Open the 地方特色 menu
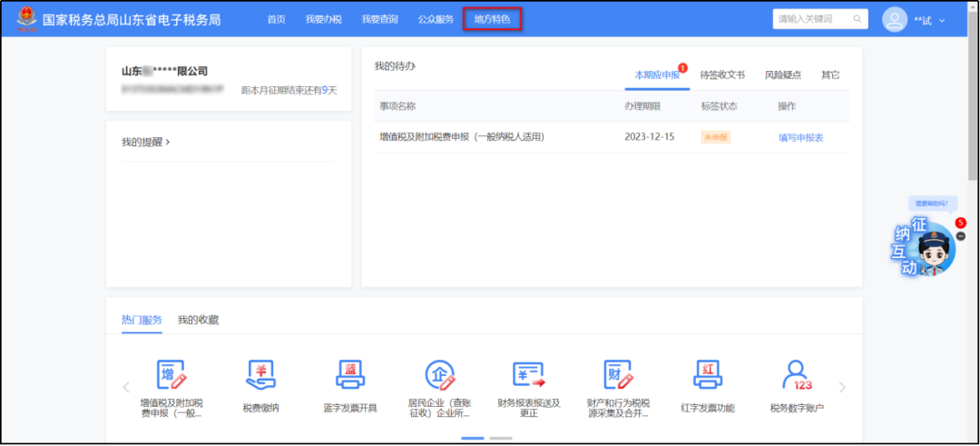 (x=492, y=19)
